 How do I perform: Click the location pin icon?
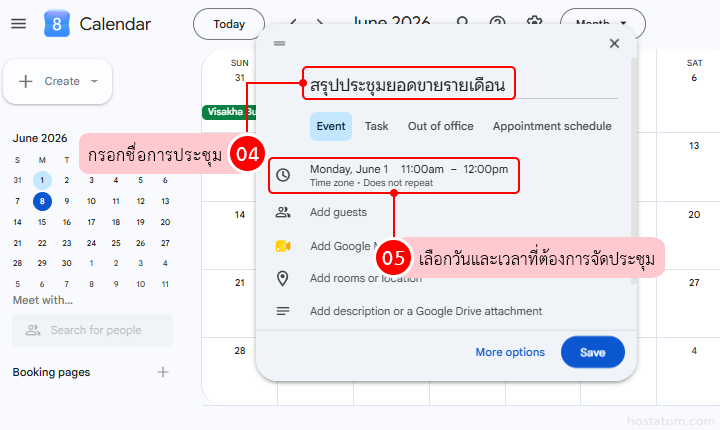pyautogui.click(x=283, y=278)
